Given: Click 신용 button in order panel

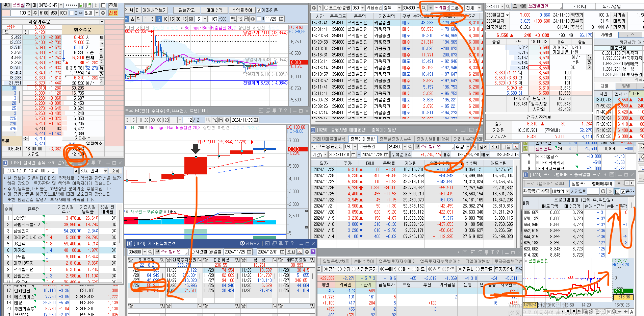Looking at the screenshot, I should pyautogui.click(x=113, y=13).
